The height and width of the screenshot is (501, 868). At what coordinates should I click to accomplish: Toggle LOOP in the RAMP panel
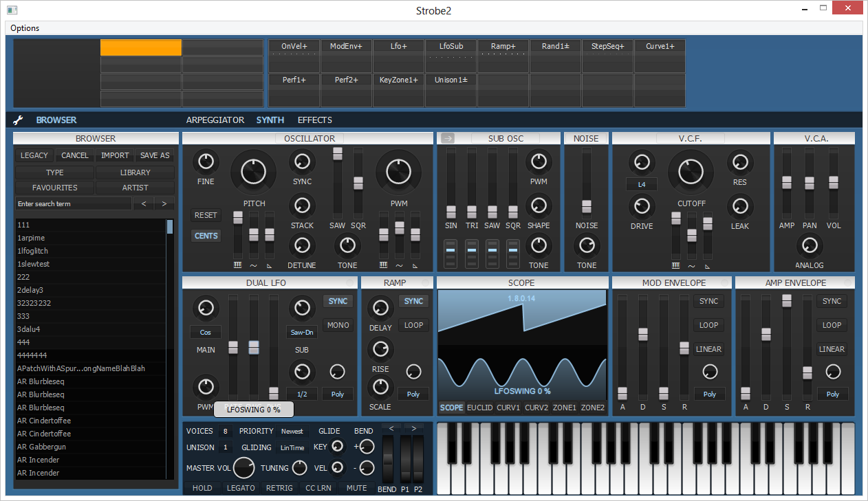pyautogui.click(x=413, y=325)
